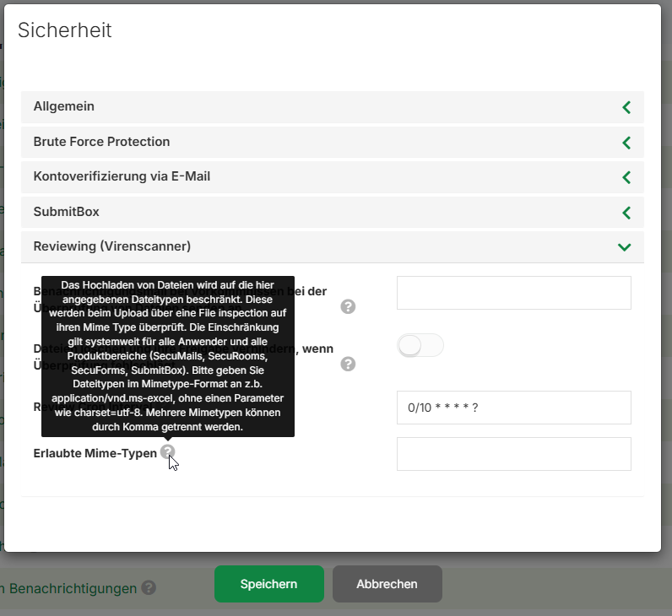Click the chevron on Brute Force Protection row
The image size is (672, 616).
(626, 143)
